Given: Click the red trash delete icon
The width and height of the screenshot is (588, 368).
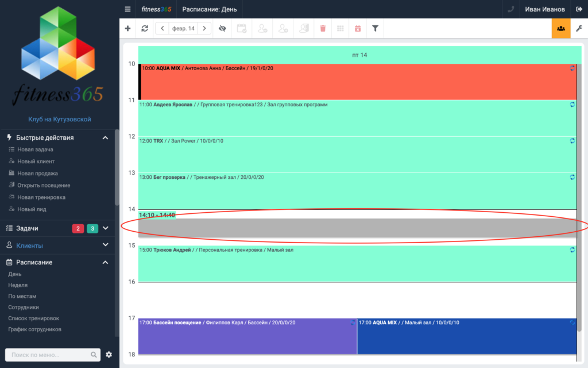Looking at the screenshot, I should [323, 29].
